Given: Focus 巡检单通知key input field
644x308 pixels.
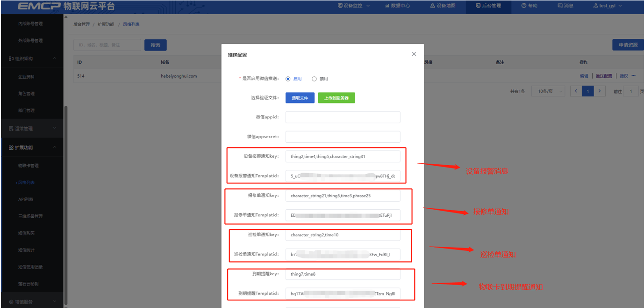Looking at the screenshot, I should pos(343,235).
